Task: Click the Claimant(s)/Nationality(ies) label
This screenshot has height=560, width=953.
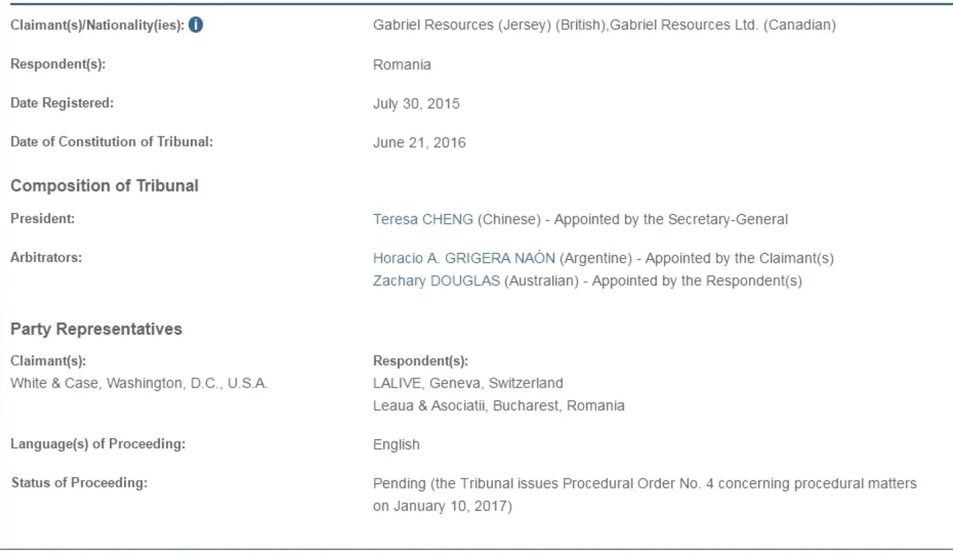Action: [x=97, y=25]
